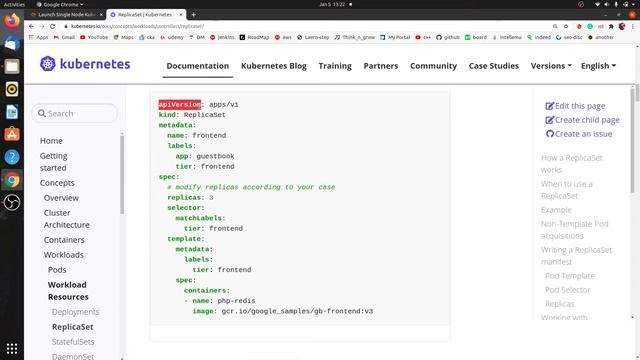The height and width of the screenshot is (360, 640).
Task: Open Chrome extensions puzzle icon
Action: (611, 26)
